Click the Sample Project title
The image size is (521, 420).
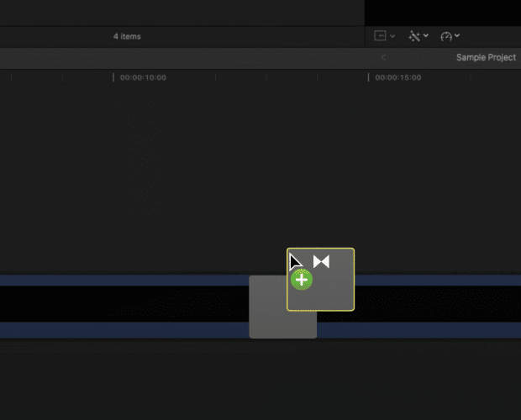click(x=486, y=57)
